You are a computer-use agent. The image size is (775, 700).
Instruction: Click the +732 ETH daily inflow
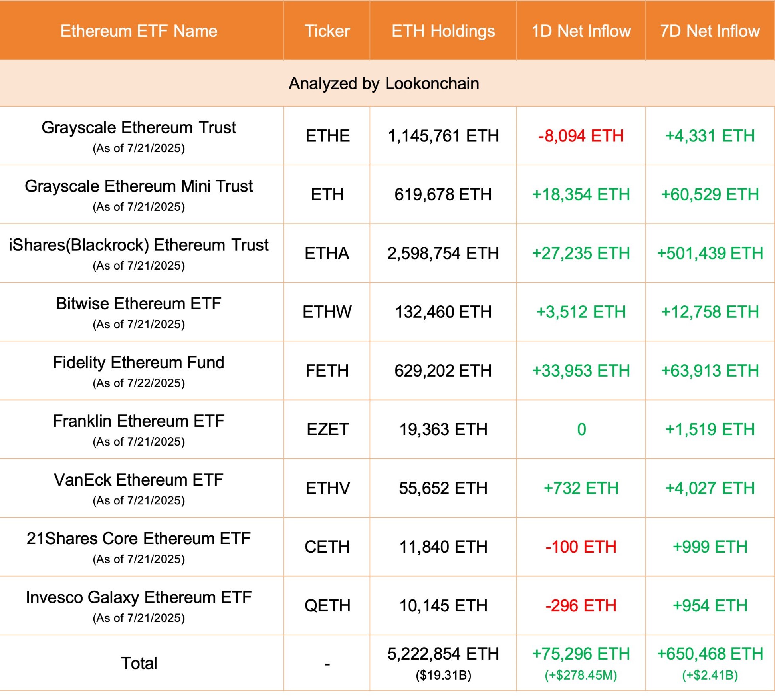(581, 488)
